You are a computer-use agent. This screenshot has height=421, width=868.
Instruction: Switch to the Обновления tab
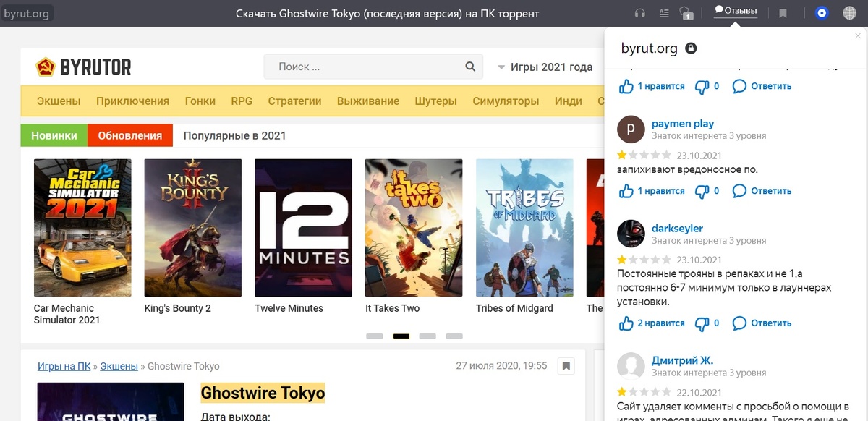click(x=129, y=135)
